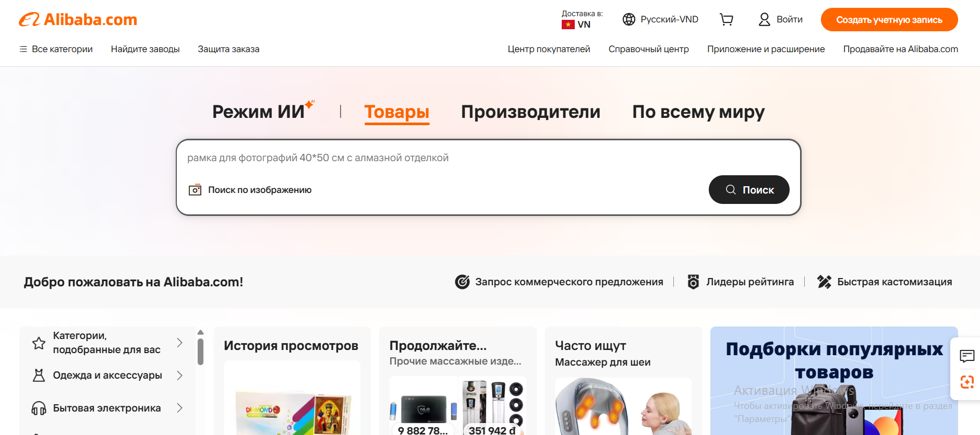Image resolution: width=980 pixels, height=435 pixels.
Task: Click the sidebar scroll up arrow
Action: pos(200,332)
